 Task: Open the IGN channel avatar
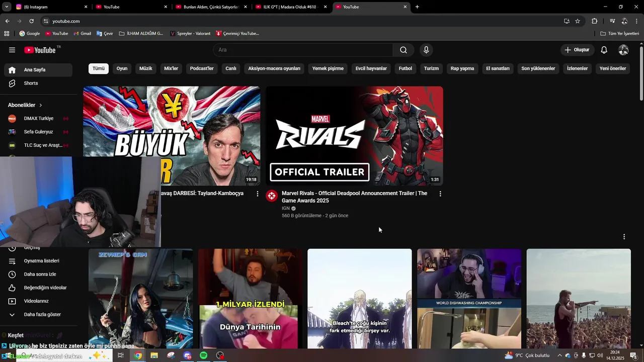click(x=272, y=196)
